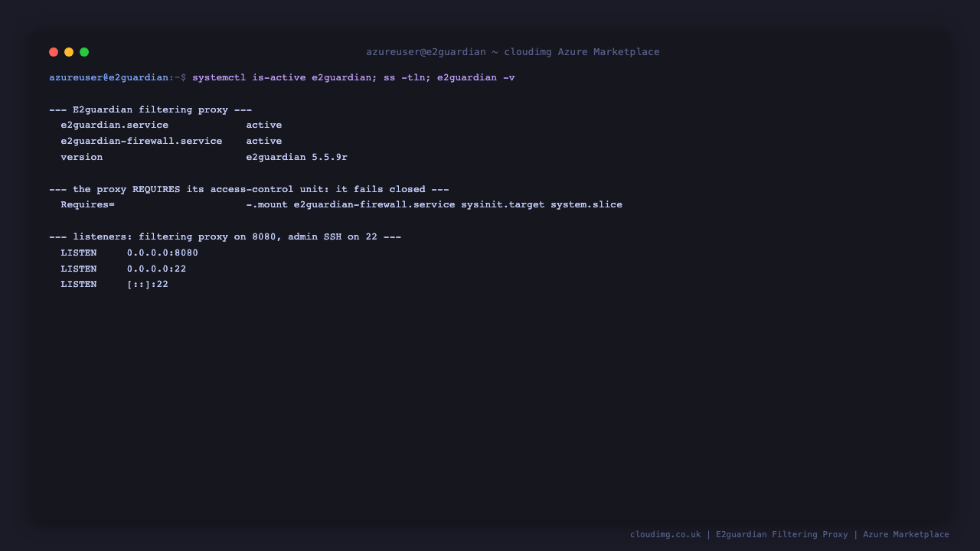Click LISTEN in the 0.0.0.0:22 row
Screen dimensions: 980x551
(x=79, y=269)
